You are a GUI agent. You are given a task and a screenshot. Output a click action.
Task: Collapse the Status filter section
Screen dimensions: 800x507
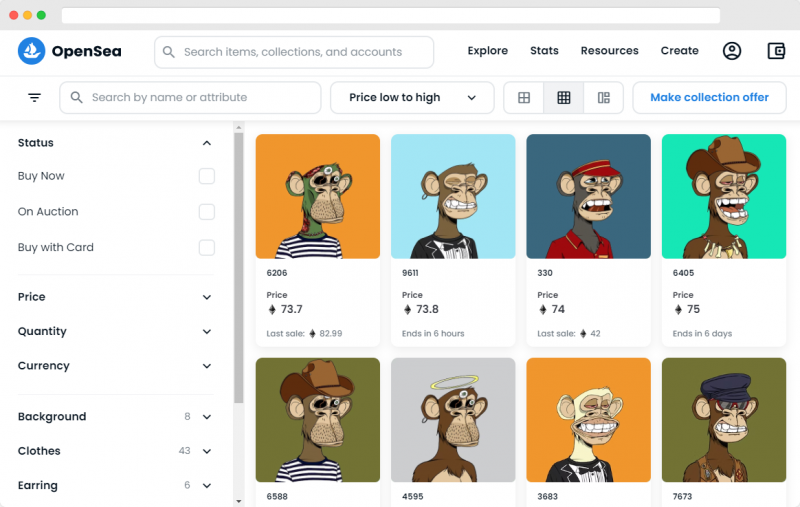pos(207,143)
